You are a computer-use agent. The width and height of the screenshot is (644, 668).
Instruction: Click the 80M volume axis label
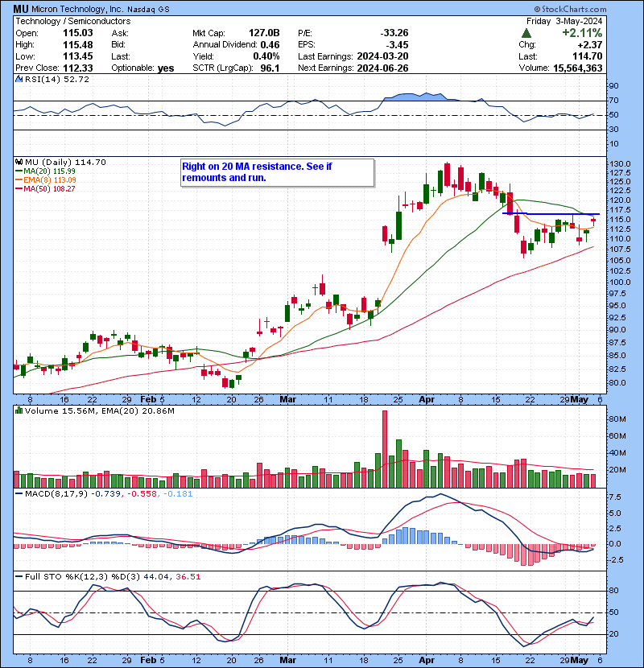[617, 419]
